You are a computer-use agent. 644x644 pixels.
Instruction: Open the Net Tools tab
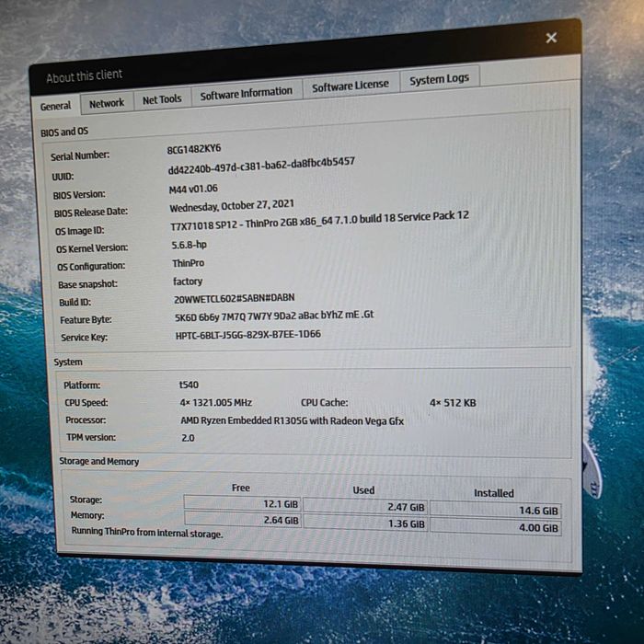pyautogui.click(x=162, y=99)
